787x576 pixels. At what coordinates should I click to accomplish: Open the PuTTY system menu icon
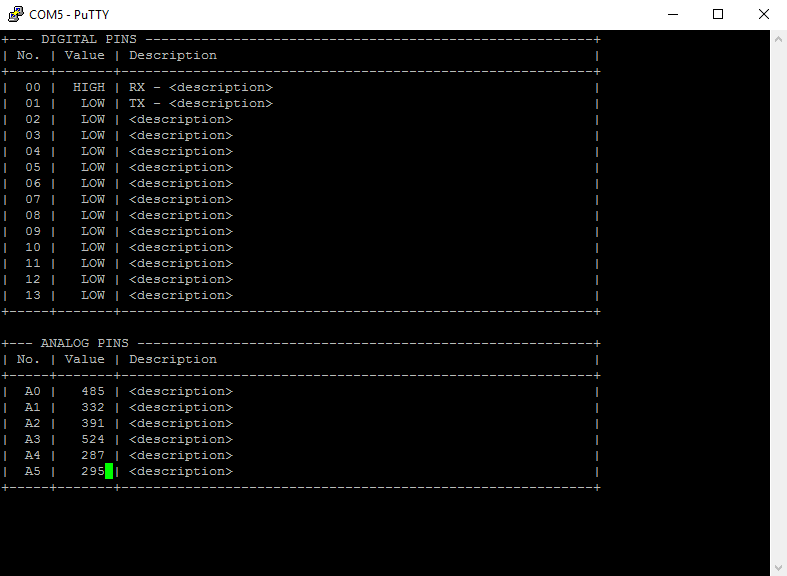point(16,14)
